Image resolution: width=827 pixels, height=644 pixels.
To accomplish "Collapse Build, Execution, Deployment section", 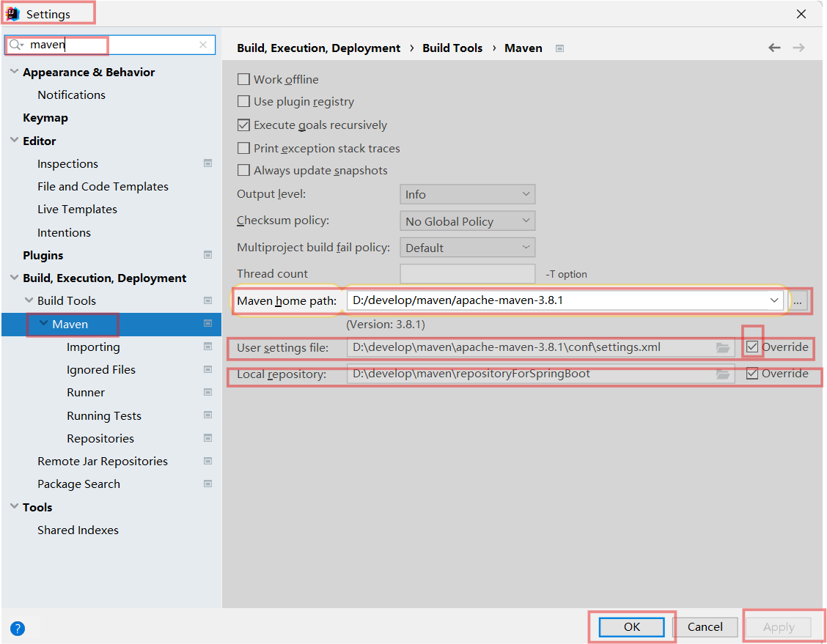I will 14,278.
